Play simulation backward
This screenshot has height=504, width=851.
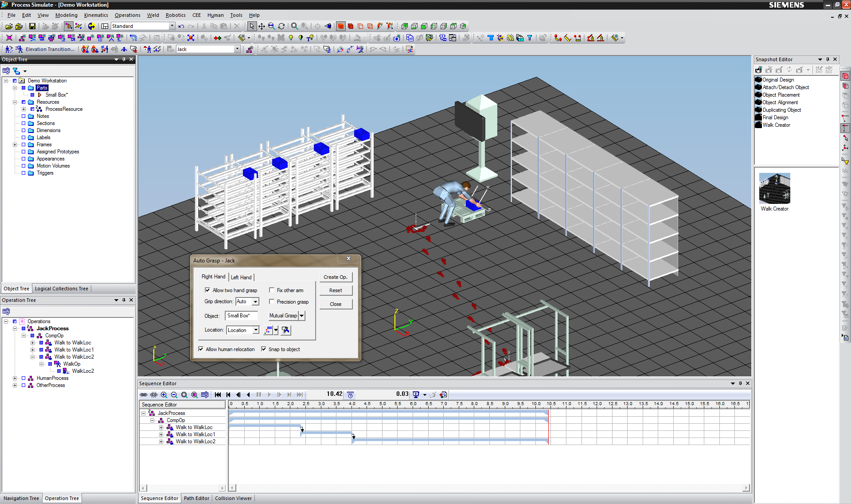[x=248, y=395]
